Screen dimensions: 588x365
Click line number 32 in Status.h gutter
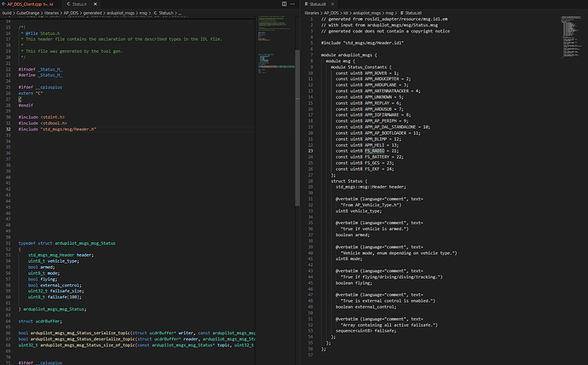tap(9, 129)
